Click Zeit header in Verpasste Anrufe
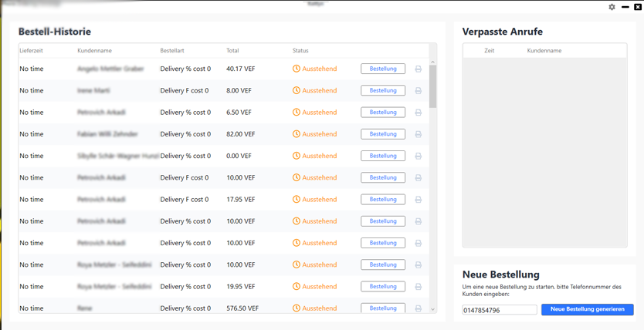Screen dimensions: 644x330 point(489,51)
